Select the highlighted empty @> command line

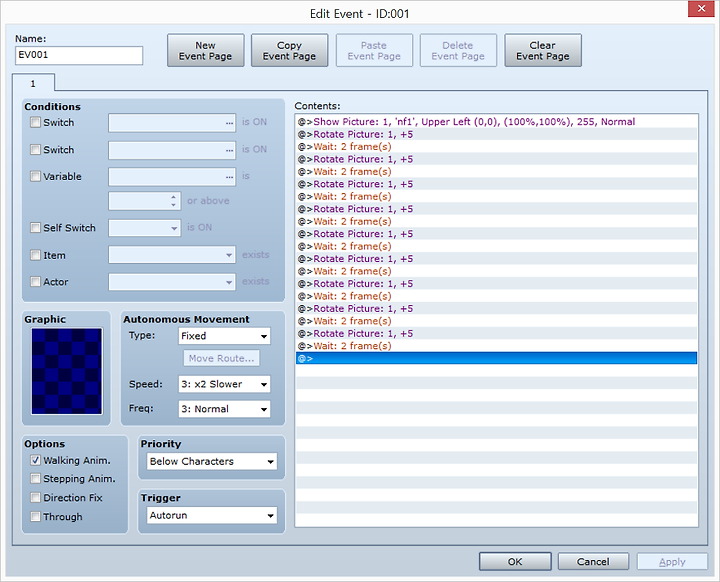[x=496, y=358]
